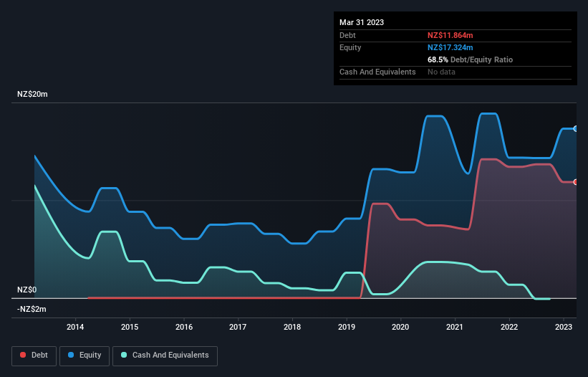
Task: Click the No data cash value
Action: [441, 72]
